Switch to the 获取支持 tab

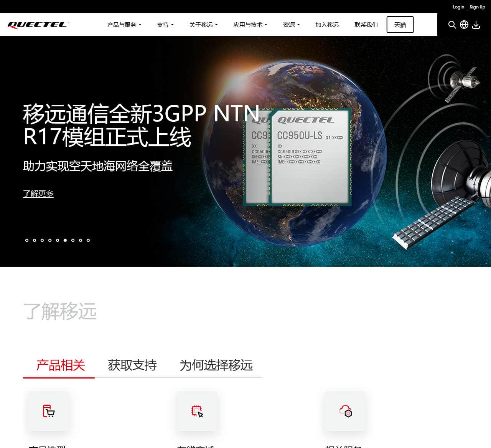point(132,365)
